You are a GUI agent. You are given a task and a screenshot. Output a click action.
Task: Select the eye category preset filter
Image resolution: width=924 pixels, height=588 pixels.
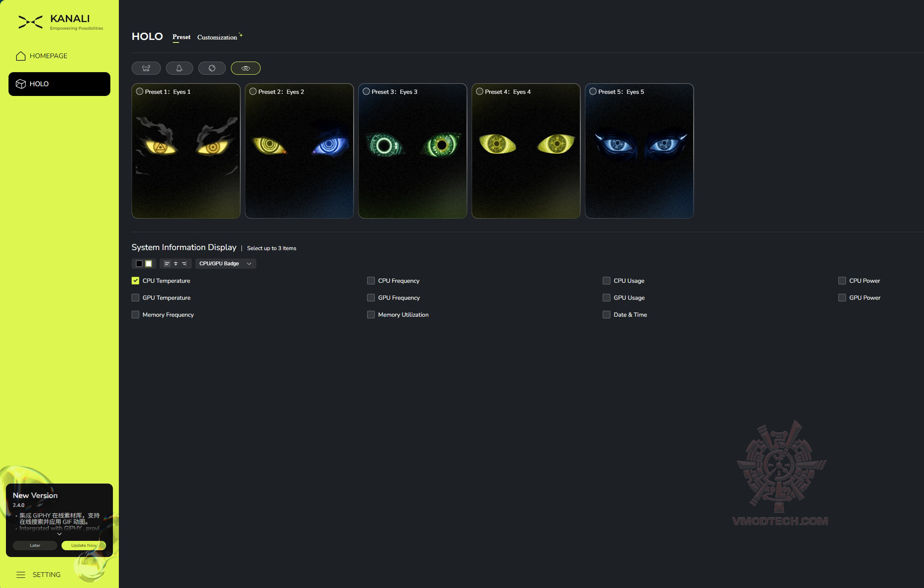[246, 68]
